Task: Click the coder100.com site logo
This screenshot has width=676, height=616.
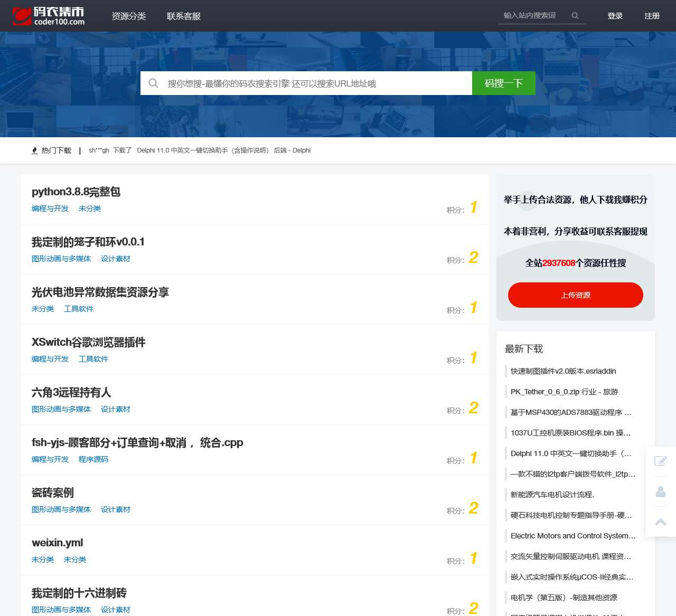Action: point(48,16)
